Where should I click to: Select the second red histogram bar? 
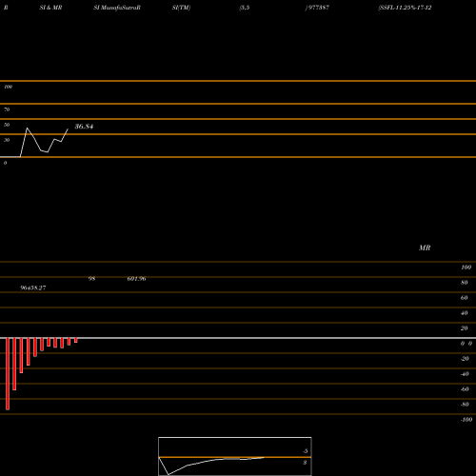[14, 364]
